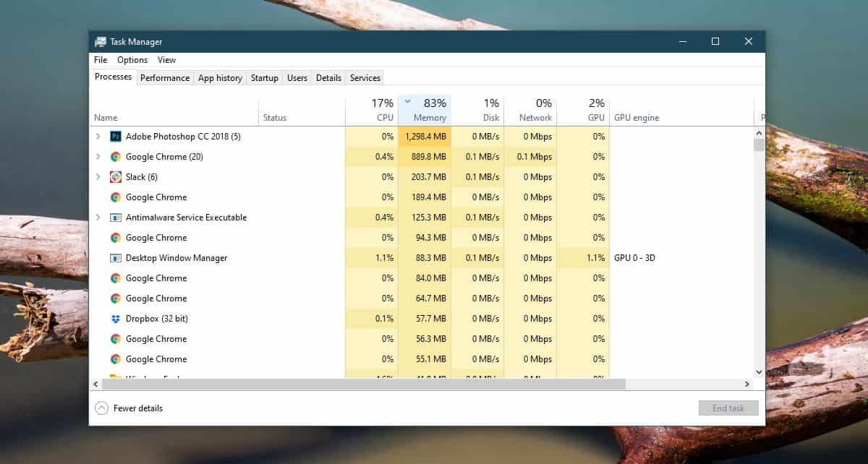This screenshot has height=464, width=868.
Task: Click the Antimalware Service Executable icon
Action: (x=116, y=217)
